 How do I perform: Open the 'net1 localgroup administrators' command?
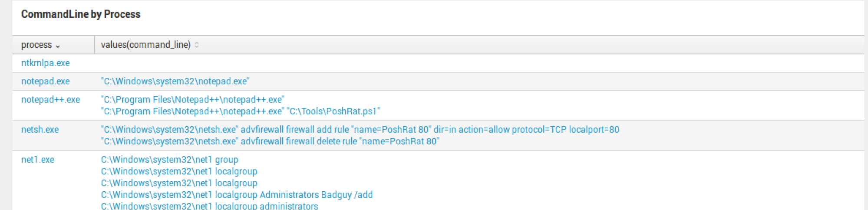[209, 206]
